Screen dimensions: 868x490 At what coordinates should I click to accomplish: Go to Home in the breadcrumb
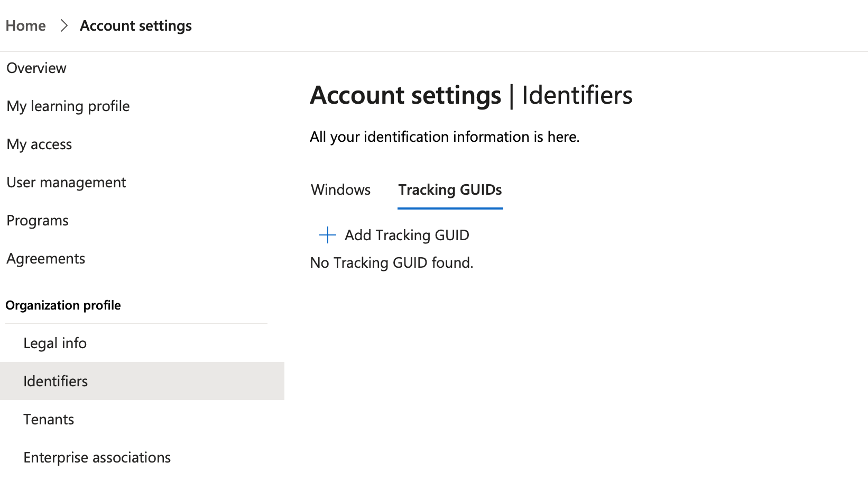click(26, 25)
